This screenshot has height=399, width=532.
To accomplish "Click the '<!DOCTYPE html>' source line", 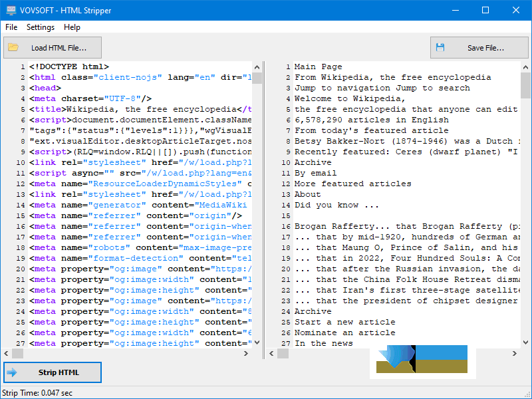I will click(x=69, y=67).
